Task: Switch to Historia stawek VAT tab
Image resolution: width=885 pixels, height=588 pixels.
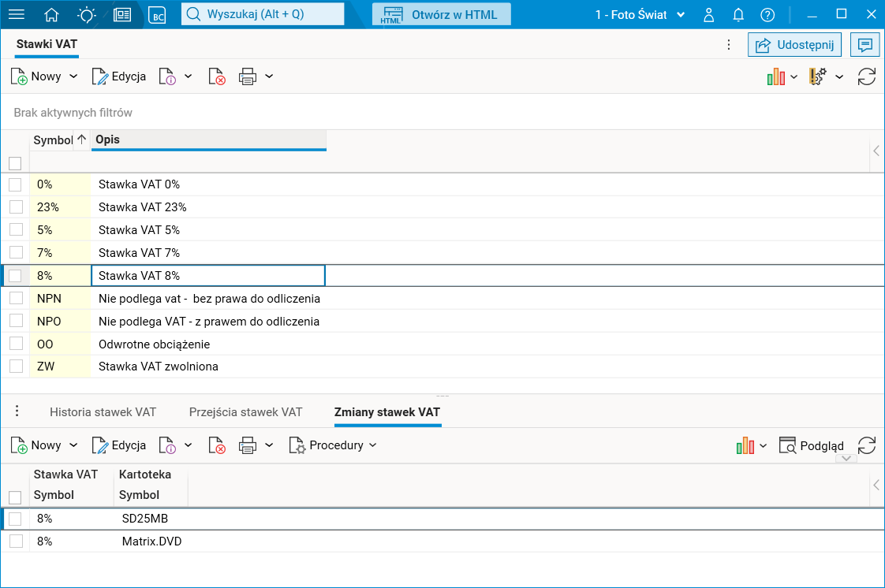Action: [103, 412]
